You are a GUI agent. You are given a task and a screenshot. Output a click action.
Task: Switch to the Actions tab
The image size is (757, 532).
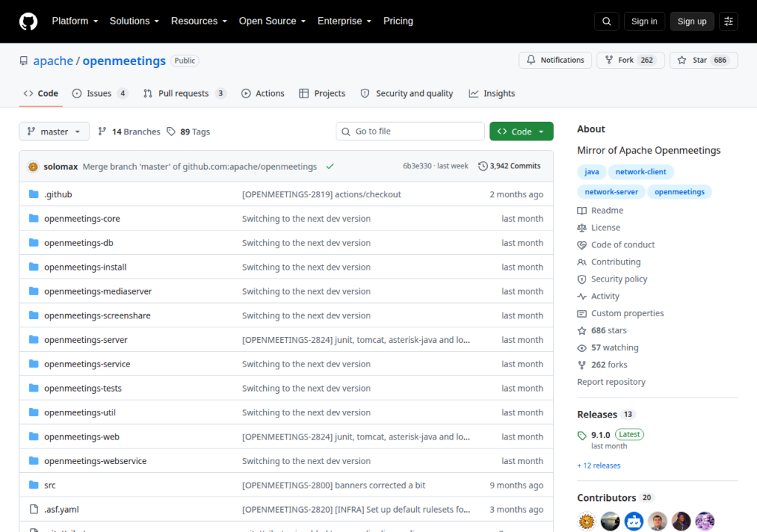click(263, 94)
